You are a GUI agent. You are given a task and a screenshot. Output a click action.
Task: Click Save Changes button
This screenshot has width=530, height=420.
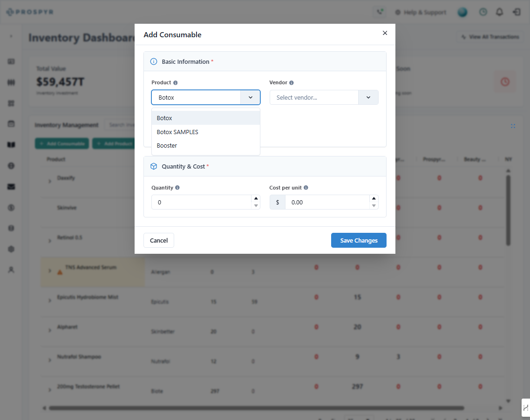click(x=359, y=240)
